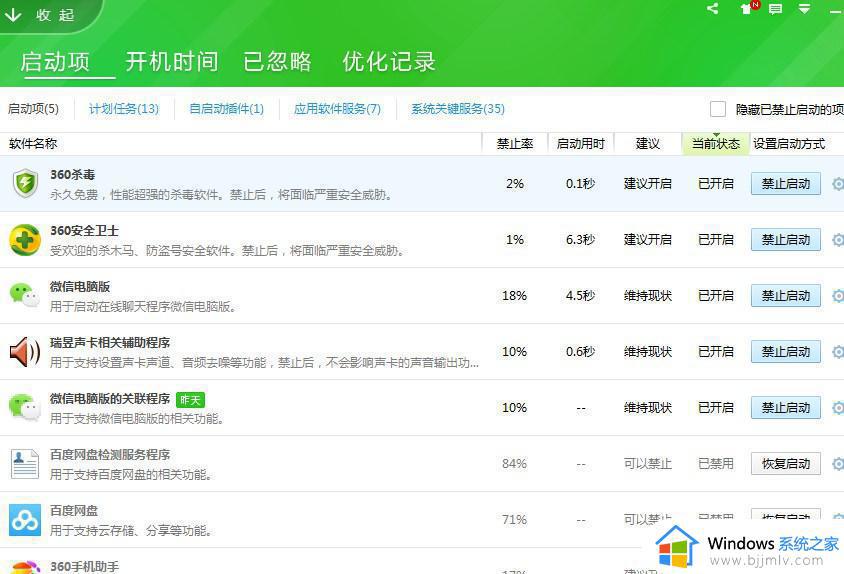Open settings gear for 百度网盘检测服务程序 row
The width and height of the screenshot is (844, 574).
[838, 464]
